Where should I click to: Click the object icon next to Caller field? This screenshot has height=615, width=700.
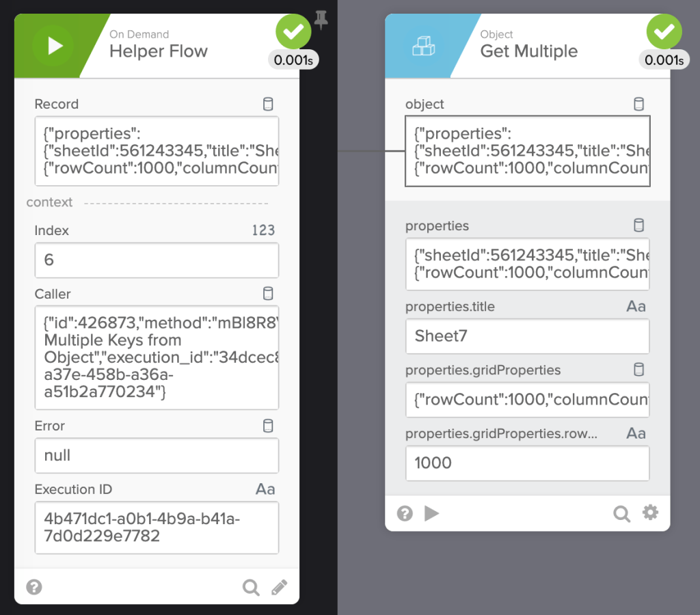click(268, 294)
